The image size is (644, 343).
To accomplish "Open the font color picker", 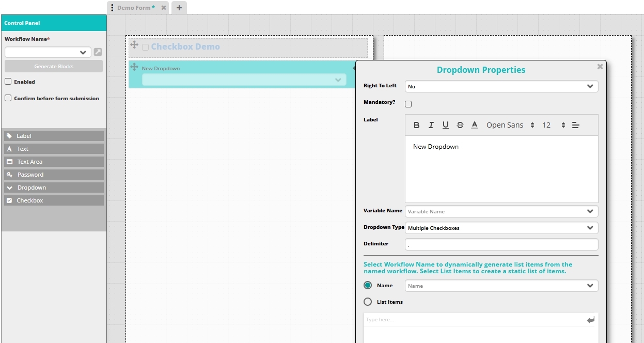I will [475, 125].
